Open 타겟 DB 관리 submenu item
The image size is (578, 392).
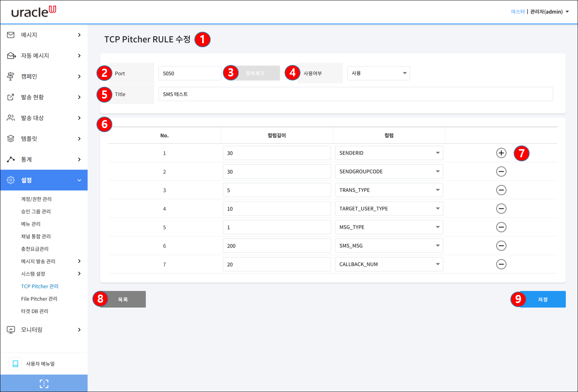pyautogui.click(x=35, y=311)
